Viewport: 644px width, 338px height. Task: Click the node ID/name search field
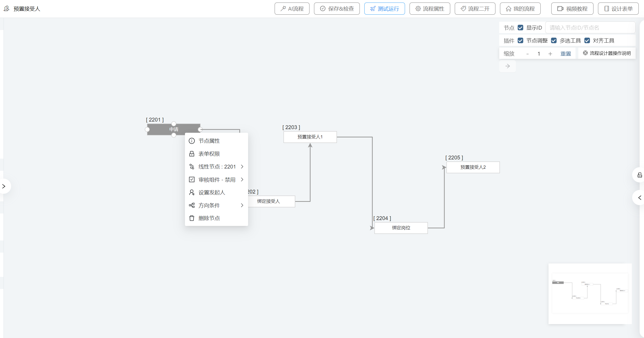(x=590, y=28)
